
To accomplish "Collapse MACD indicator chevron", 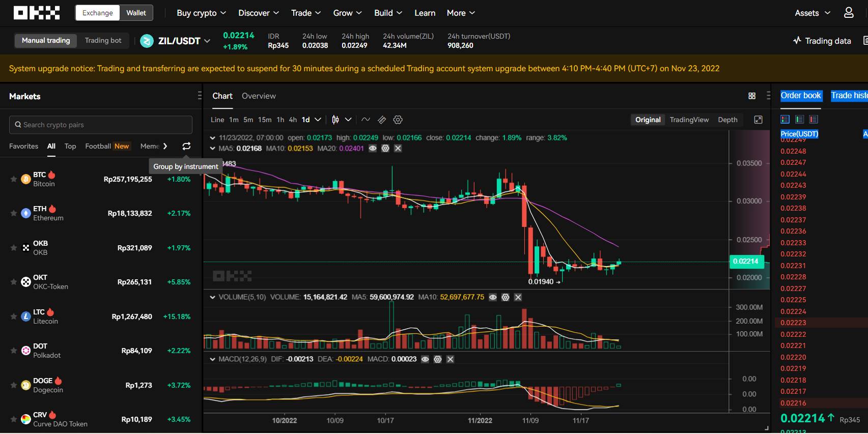I will (x=212, y=359).
